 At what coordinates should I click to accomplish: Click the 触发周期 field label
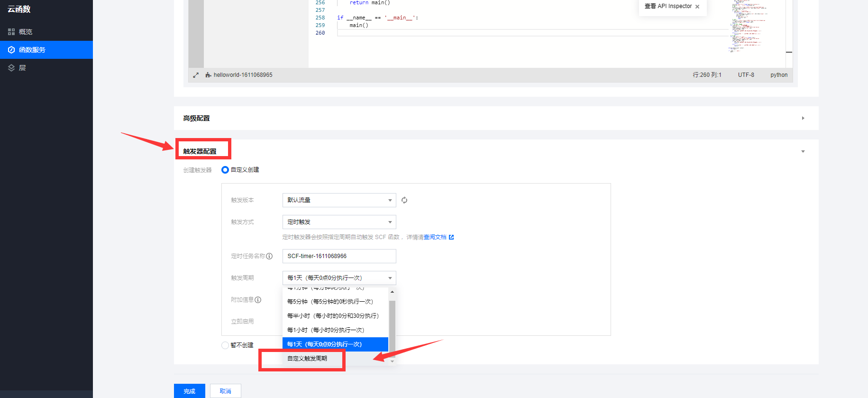(242, 278)
